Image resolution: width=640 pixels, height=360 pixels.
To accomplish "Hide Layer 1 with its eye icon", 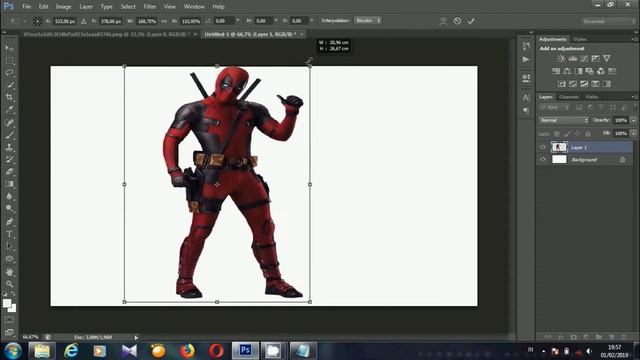I will tap(543, 147).
